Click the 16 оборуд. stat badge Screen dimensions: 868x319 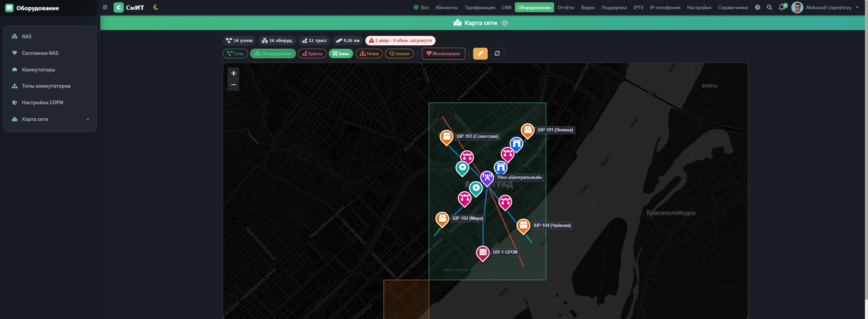click(277, 41)
